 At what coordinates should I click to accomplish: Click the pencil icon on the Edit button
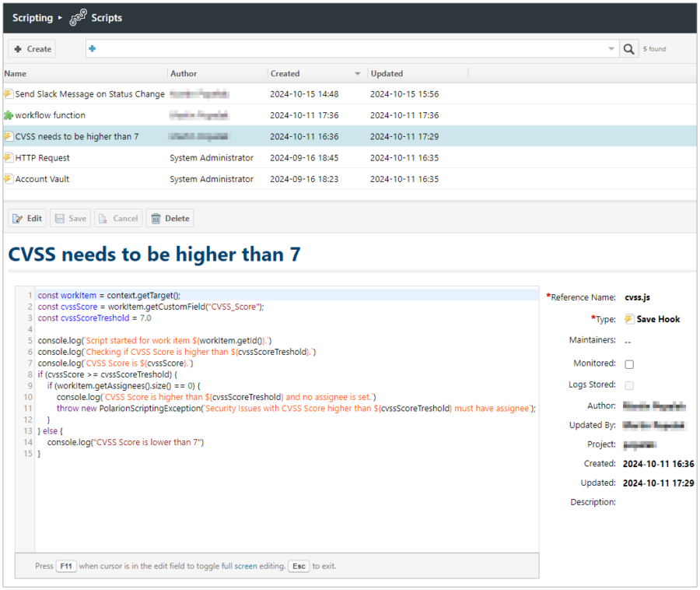[x=17, y=218]
